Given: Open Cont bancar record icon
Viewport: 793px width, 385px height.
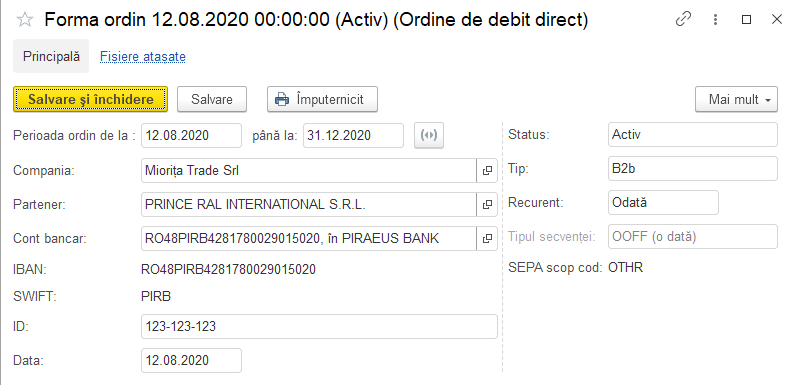Looking at the screenshot, I should pos(487,238).
